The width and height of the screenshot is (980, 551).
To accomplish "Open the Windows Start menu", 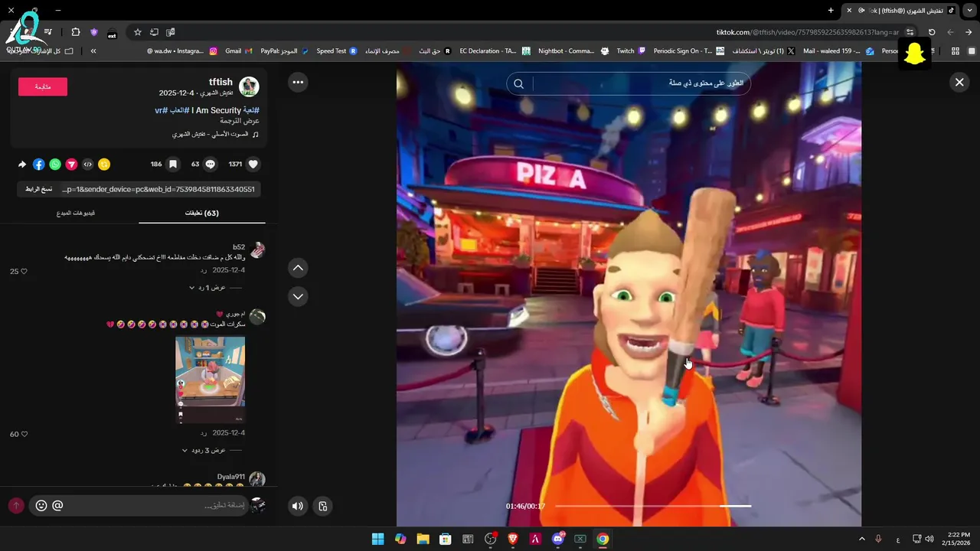I will pyautogui.click(x=377, y=539).
